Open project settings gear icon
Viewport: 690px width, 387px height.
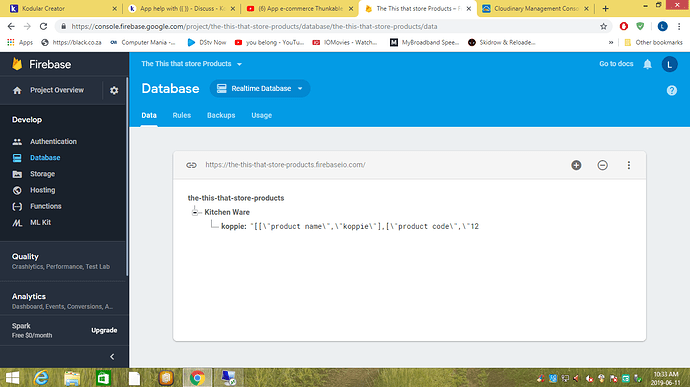coord(114,90)
